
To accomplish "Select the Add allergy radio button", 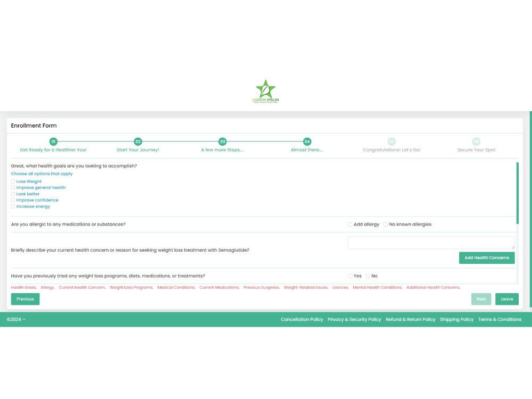I will tap(350, 225).
